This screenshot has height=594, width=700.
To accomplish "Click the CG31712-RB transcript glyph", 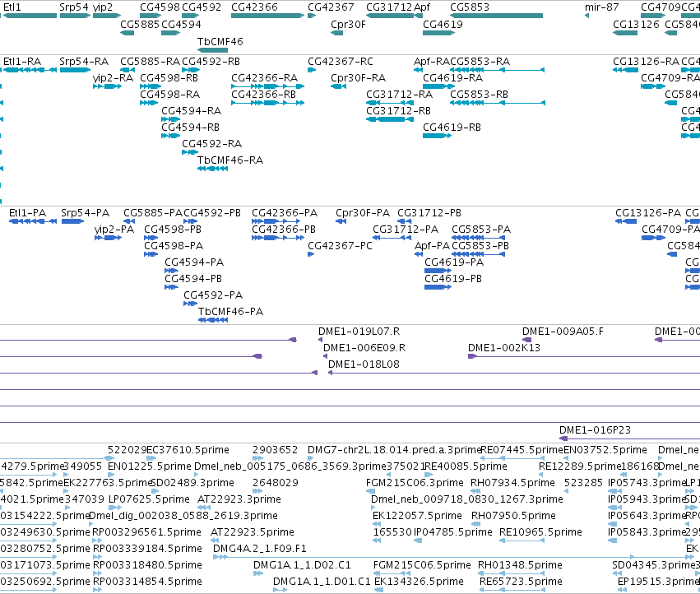I will tap(390, 119).
